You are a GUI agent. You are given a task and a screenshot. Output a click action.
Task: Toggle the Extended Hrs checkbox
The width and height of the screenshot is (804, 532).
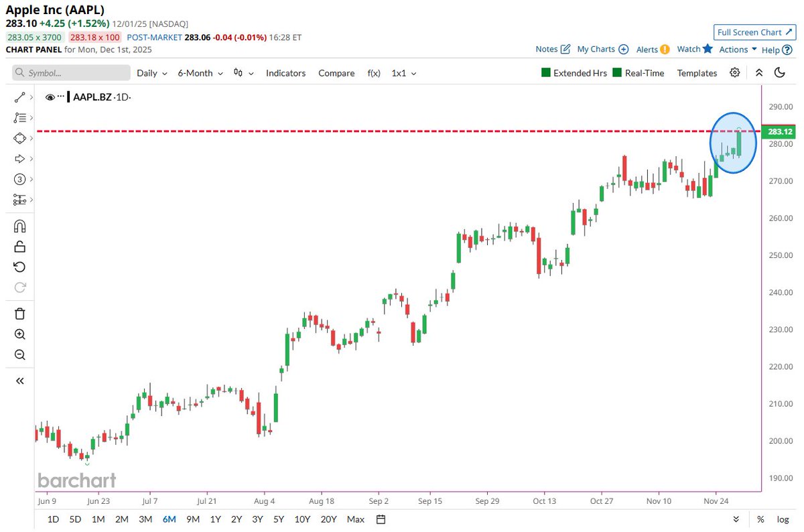coord(545,72)
